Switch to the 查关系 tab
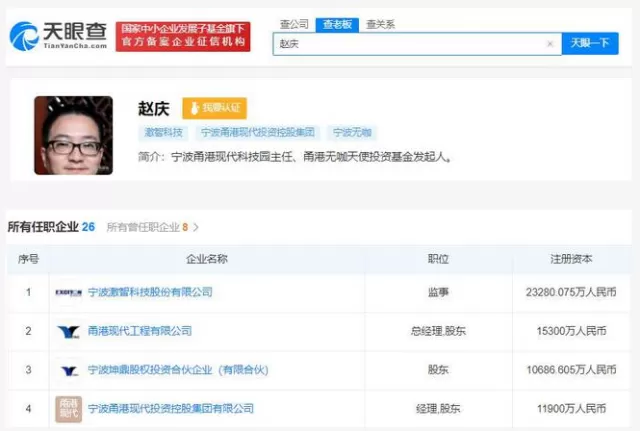The width and height of the screenshot is (640, 431). point(380,24)
